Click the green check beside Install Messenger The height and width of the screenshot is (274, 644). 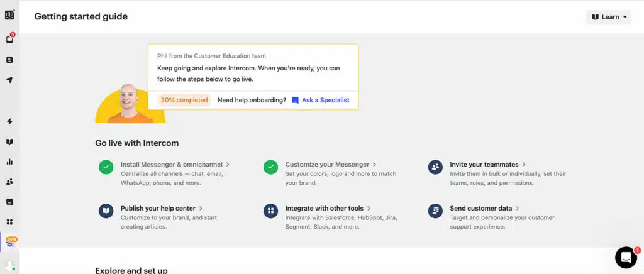106,167
